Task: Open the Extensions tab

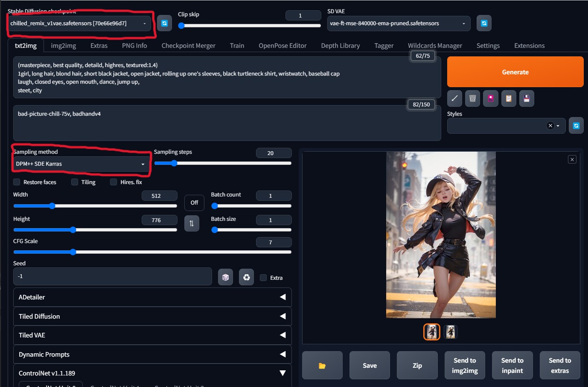Action: [529, 46]
